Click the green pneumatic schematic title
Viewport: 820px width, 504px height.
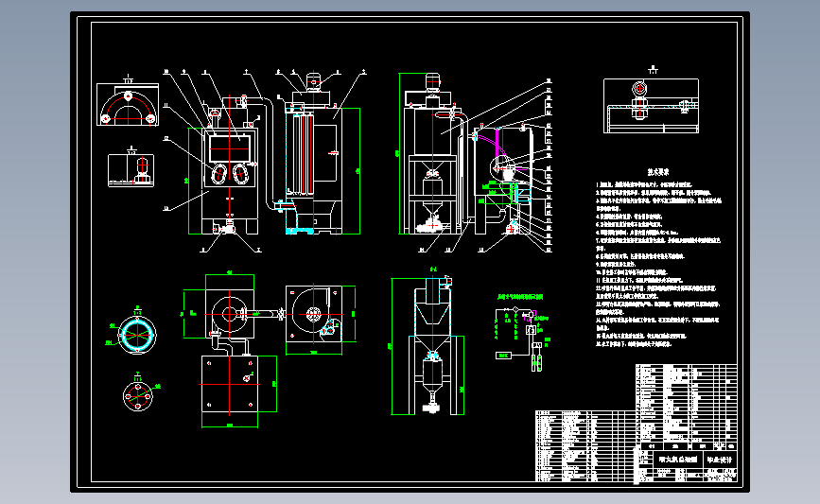520,297
